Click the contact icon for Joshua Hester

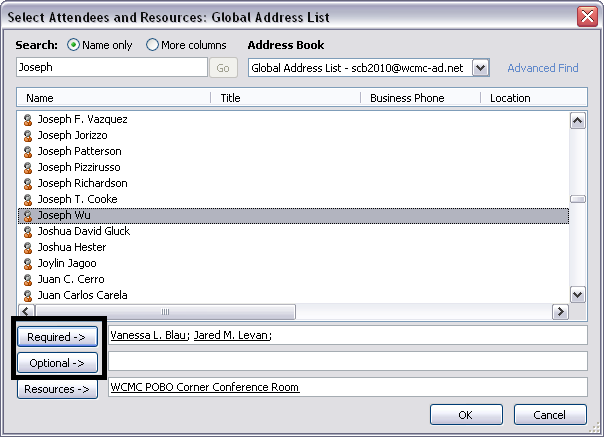[28, 247]
